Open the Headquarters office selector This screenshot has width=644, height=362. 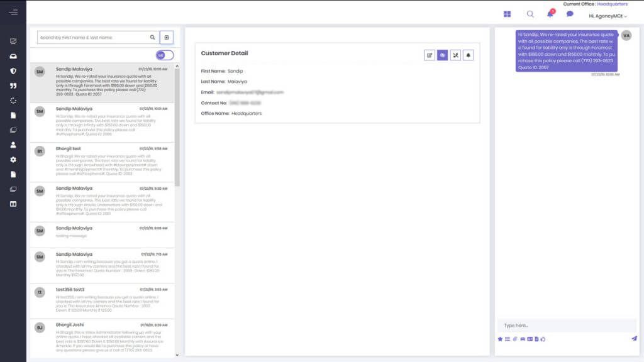(613, 4)
